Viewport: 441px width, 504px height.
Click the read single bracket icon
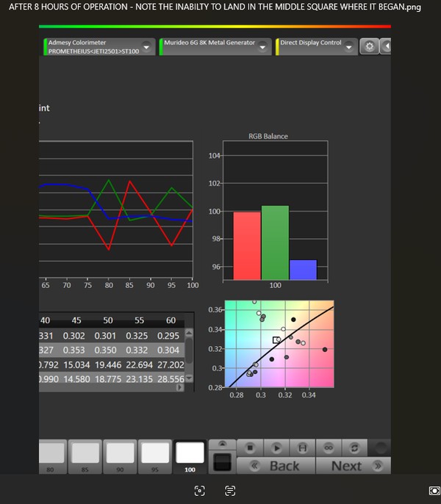point(302,447)
